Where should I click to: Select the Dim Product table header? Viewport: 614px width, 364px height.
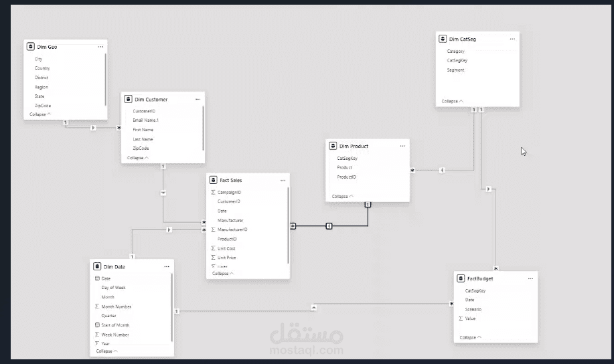click(x=368, y=146)
